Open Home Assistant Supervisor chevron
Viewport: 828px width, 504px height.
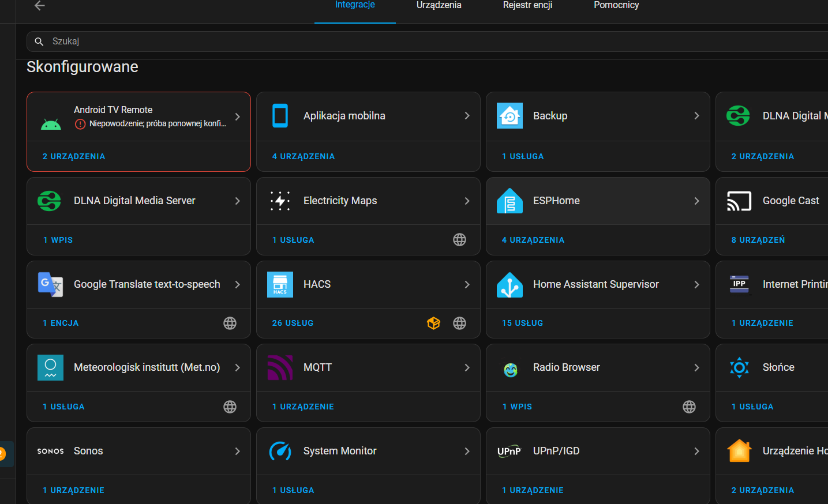point(696,284)
